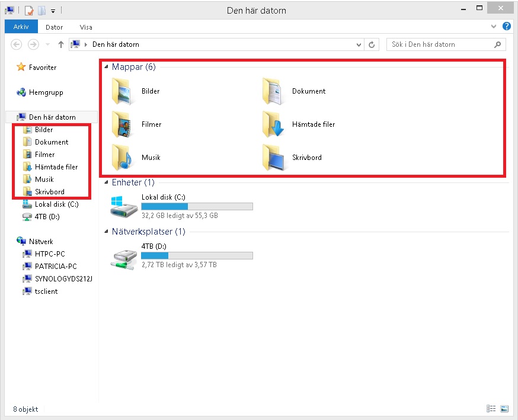Switch to large thumbnails view in status bar

click(x=504, y=409)
